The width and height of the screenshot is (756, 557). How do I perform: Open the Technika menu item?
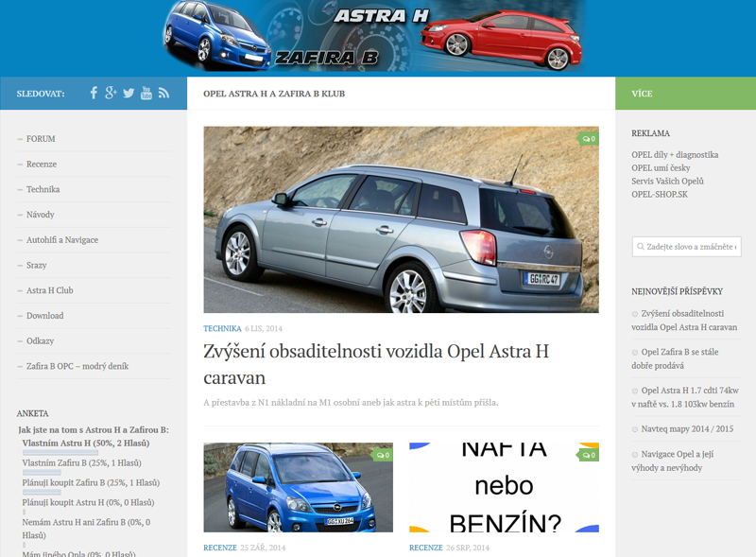point(43,189)
